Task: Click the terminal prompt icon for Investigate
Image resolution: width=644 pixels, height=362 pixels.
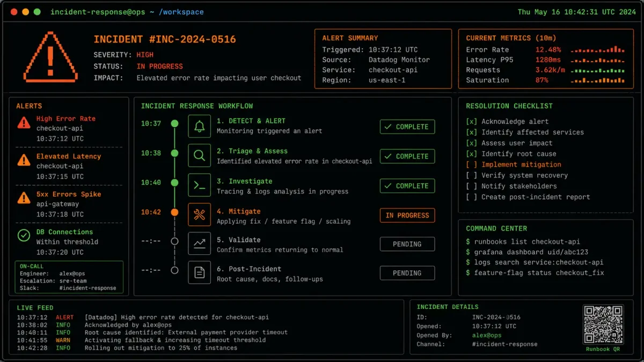Action: point(199,185)
